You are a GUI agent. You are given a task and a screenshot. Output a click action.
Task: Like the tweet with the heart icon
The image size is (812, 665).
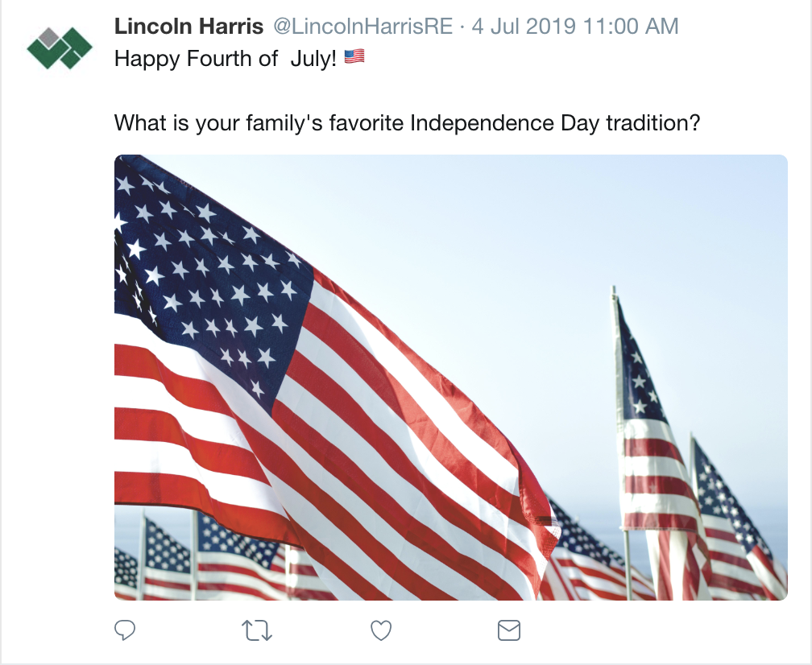pyautogui.click(x=381, y=630)
